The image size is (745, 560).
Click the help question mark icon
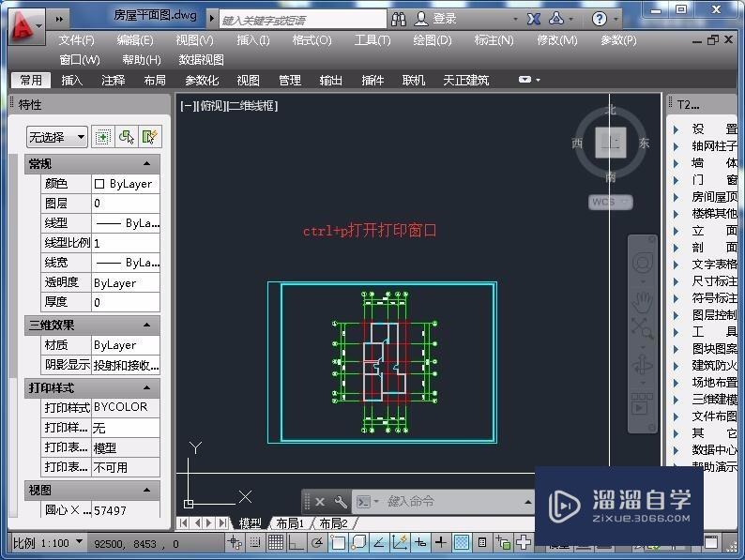[x=600, y=19]
